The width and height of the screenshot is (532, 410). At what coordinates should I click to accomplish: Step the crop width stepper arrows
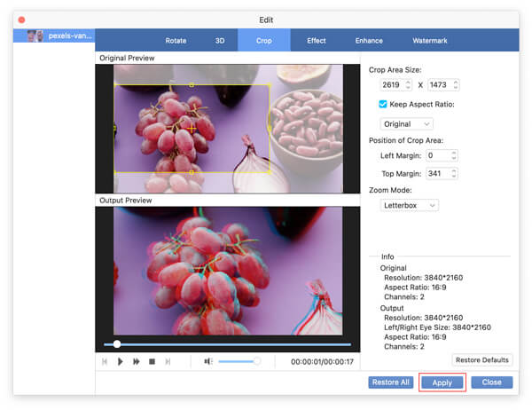408,84
